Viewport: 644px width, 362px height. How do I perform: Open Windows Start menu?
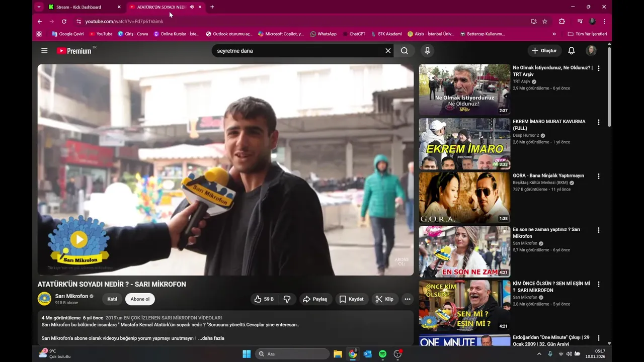[247, 354]
